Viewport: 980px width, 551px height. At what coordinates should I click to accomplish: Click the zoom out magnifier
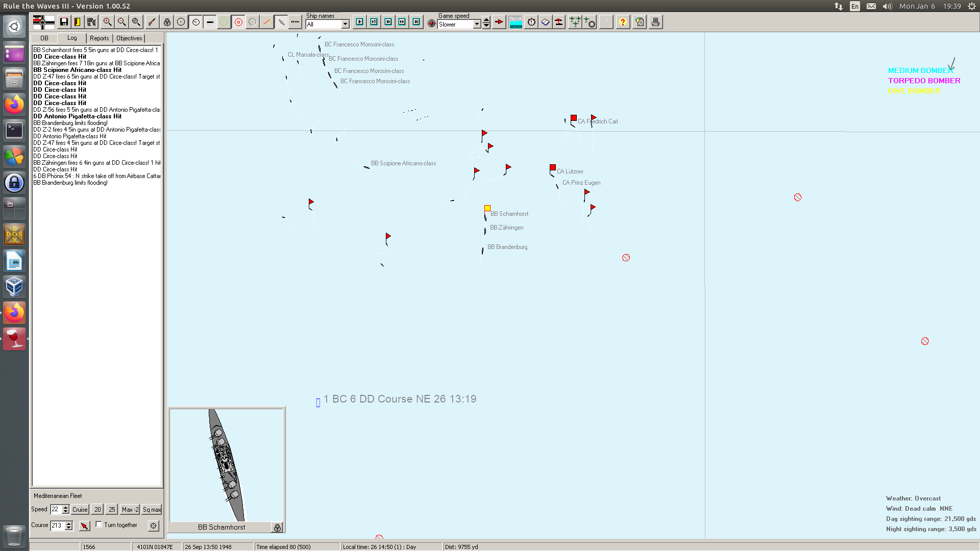click(x=121, y=22)
